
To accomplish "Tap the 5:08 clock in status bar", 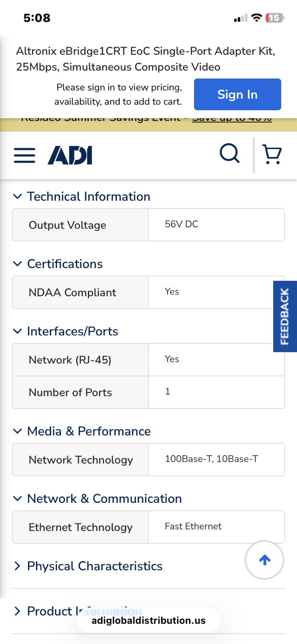I will pos(37,18).
